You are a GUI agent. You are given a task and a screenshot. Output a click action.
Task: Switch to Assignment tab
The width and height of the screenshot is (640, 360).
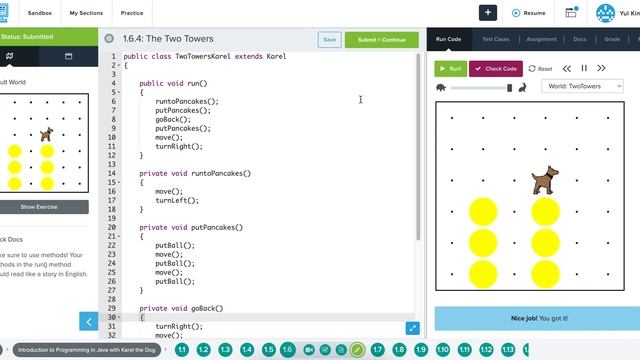pos(541,39)
